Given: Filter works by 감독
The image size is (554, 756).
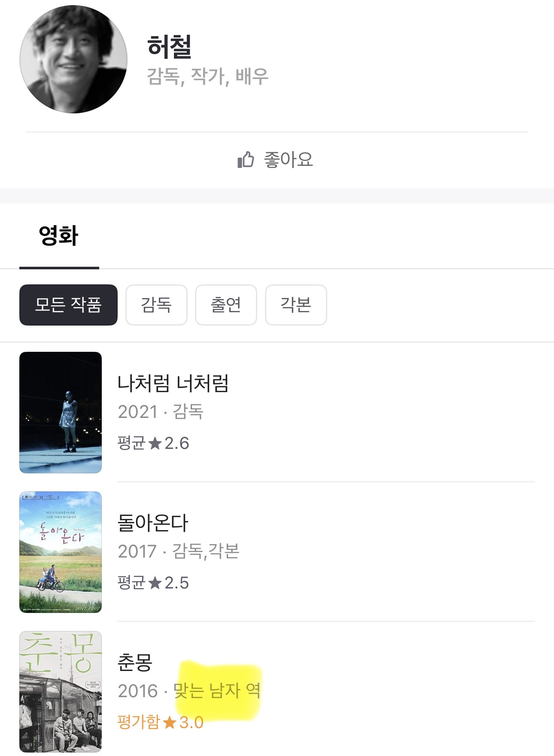Looking at the screenshot, I should [156, 305].
